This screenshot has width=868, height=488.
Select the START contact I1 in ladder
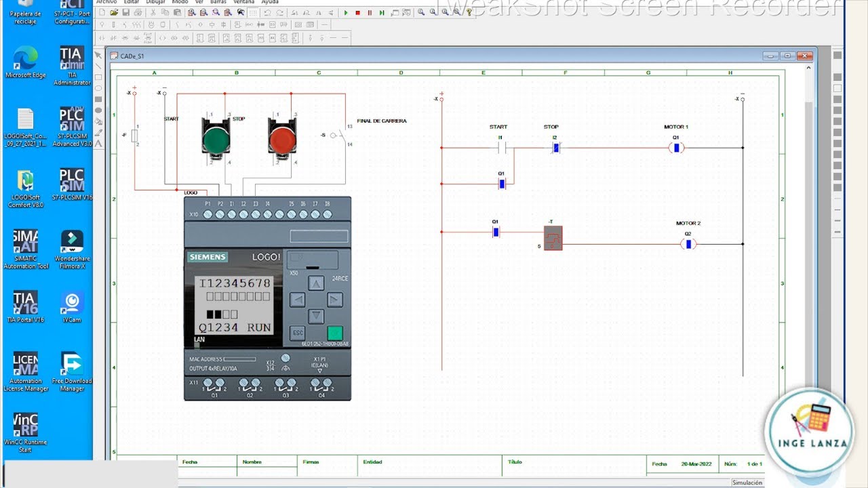pyautogui.click(x=500, y=147)
